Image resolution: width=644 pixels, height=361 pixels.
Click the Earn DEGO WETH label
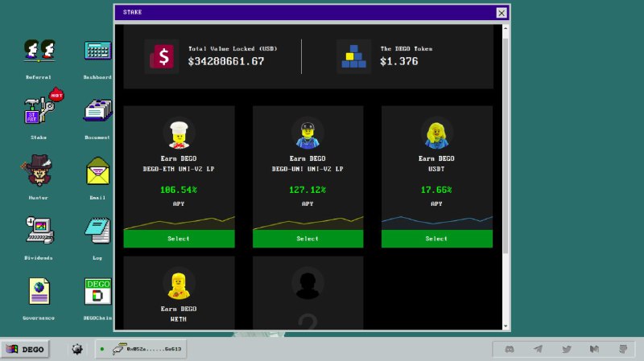178,314
